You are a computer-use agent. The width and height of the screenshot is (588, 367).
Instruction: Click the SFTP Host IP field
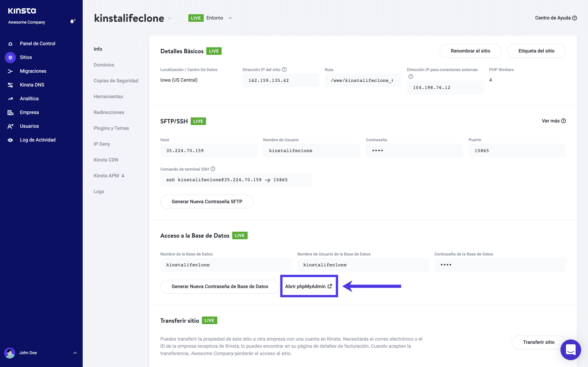(x=209, y=150)
